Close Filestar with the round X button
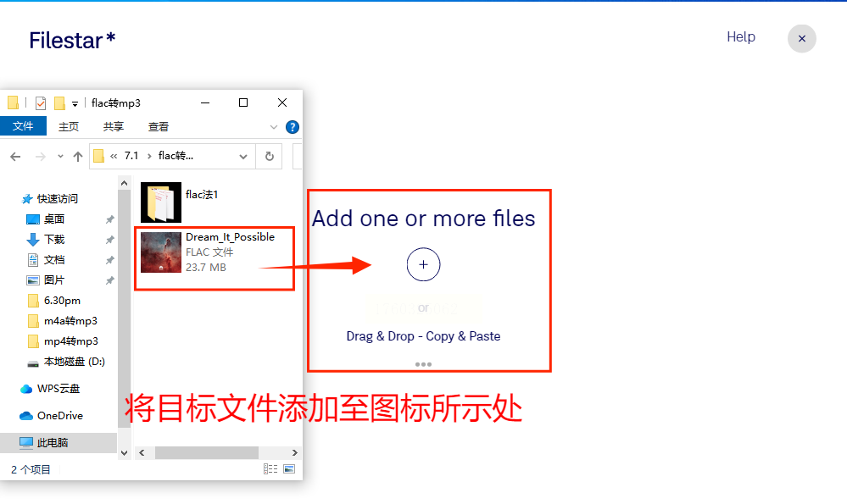The width and height of the screenshot is (847, 504). coord(801,38)
